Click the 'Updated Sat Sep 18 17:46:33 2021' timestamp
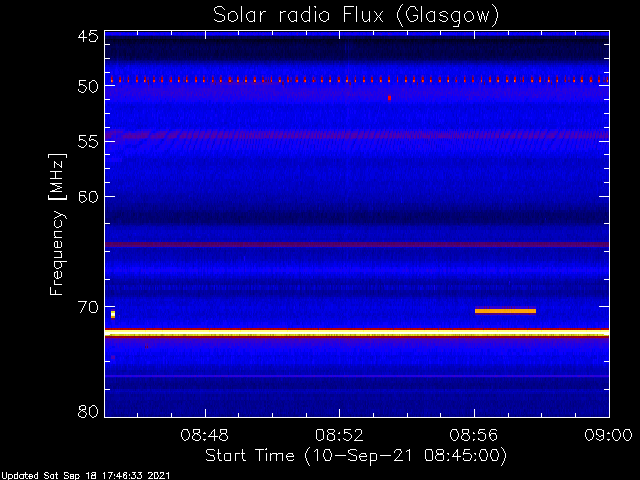The width and height of the screenshot is (640, 480). pyautogui.click(x=85, y=476)
